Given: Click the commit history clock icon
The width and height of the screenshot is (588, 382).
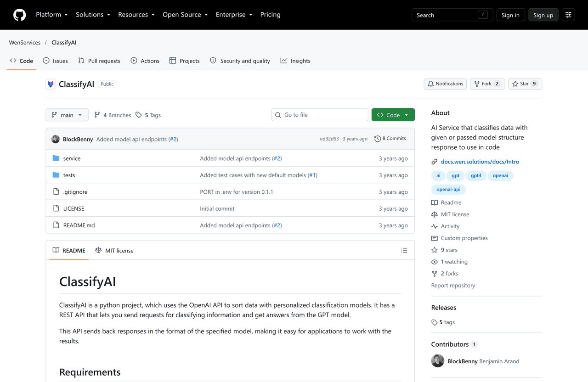Looking at the screenshot, I should pos(378,138).
